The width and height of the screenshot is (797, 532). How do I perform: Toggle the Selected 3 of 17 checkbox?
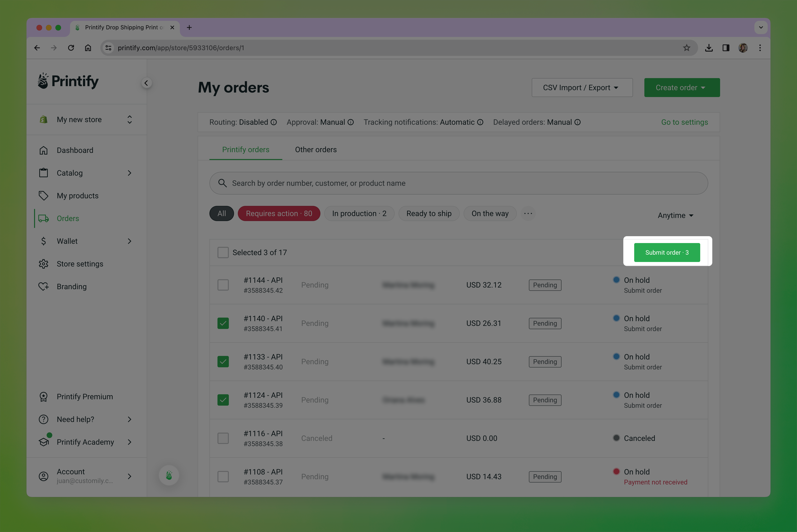coord(223,253)
